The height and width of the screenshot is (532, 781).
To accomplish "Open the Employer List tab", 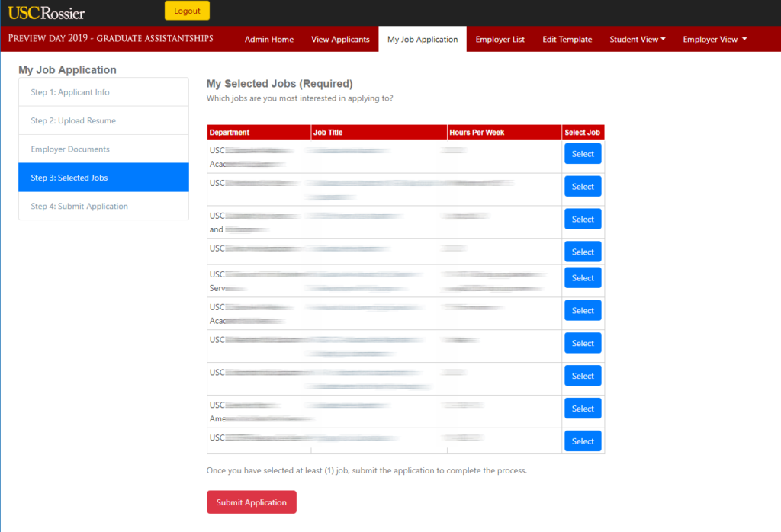I will [x=500, y=40].
